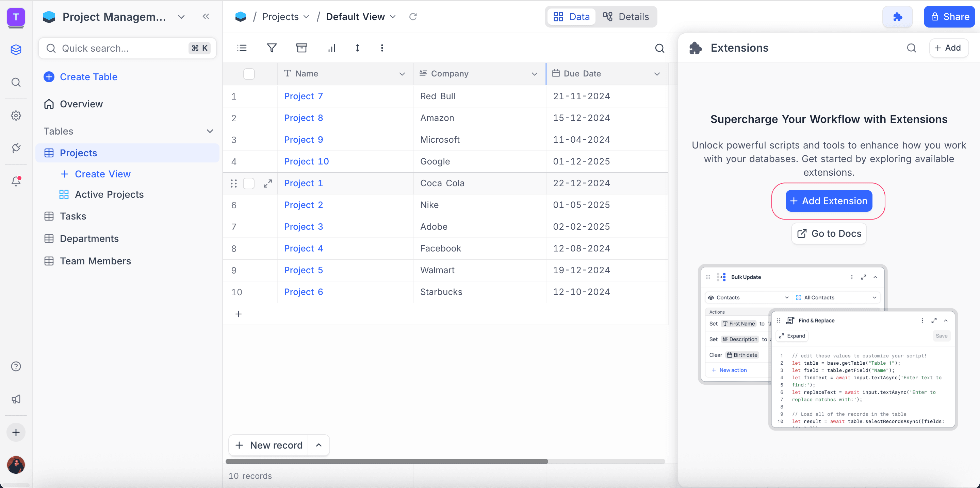Click the extensions puzzle icon beside Share

pos(897,17)
